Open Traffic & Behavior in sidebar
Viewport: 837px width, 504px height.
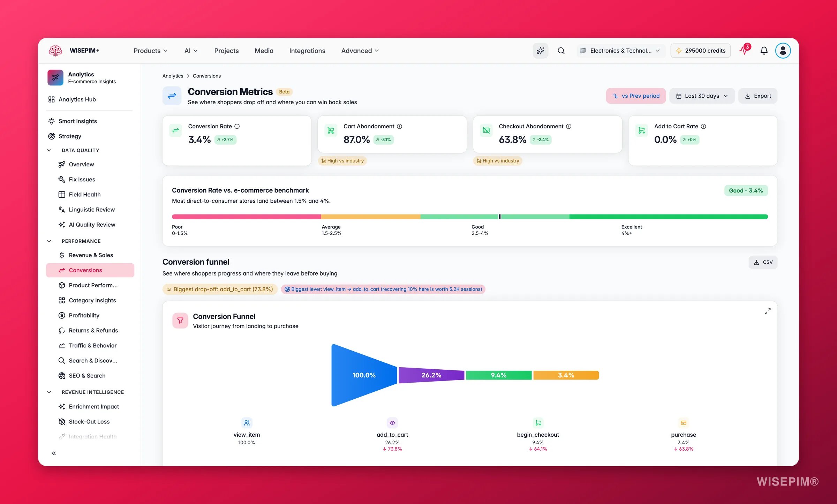90,345
